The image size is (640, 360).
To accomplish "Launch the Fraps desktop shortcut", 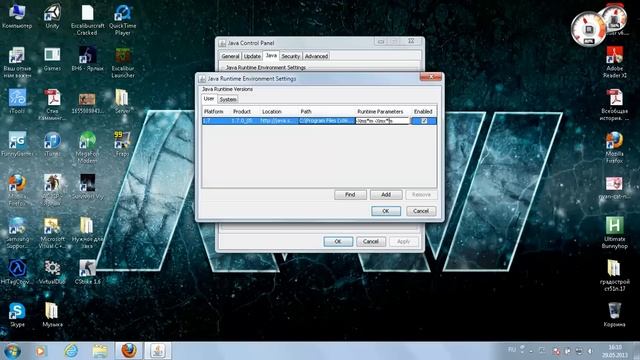I will [122, 144].
